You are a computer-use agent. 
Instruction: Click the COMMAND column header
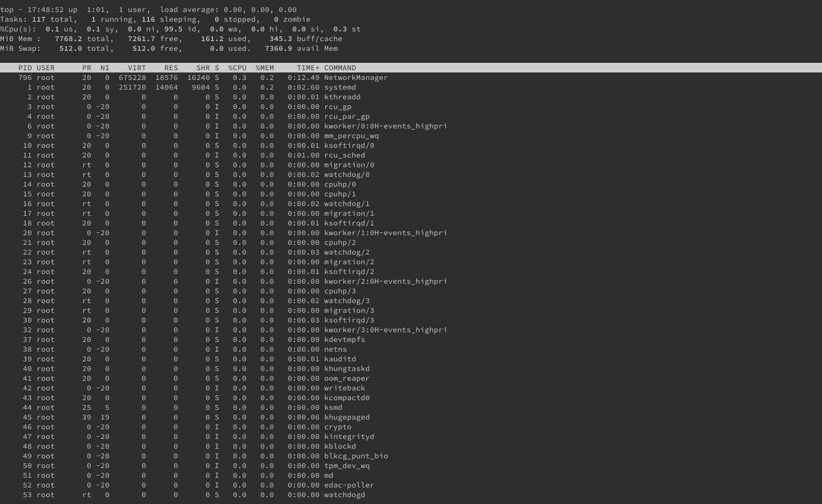340,68
